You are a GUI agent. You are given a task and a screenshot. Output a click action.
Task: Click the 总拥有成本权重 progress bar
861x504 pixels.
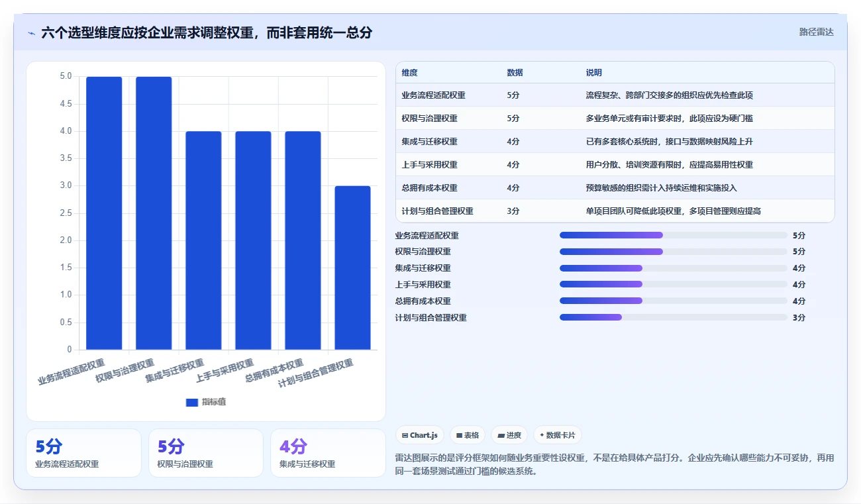pos(674,301)
